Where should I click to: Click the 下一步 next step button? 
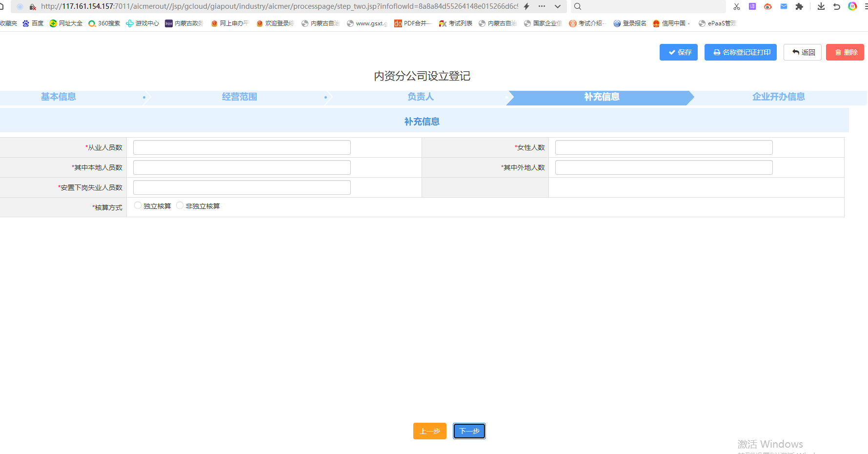click(469, 431)
